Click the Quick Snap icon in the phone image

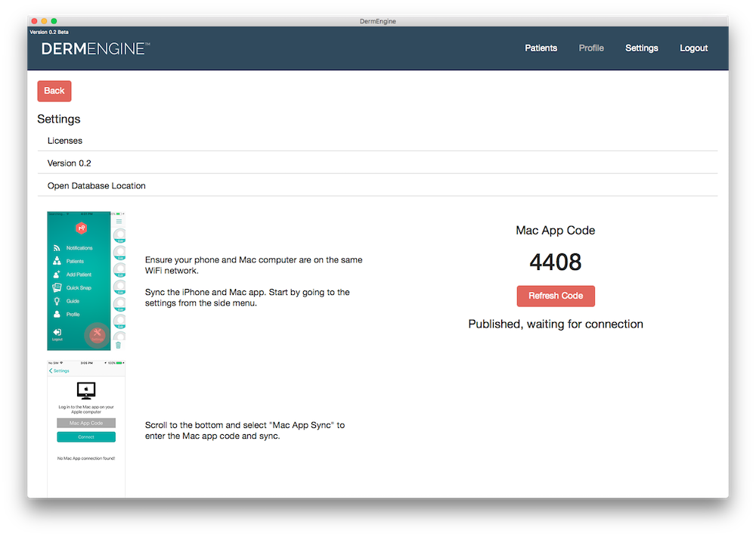[56, 287]
